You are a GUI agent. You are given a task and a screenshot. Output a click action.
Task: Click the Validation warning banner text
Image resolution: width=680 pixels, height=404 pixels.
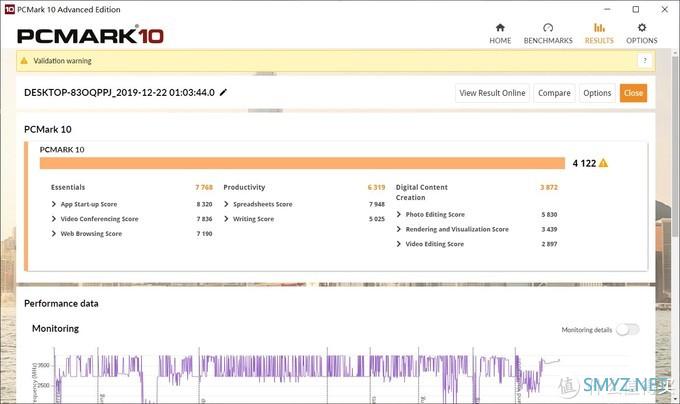pyautogui.click(x=62, y=61)
